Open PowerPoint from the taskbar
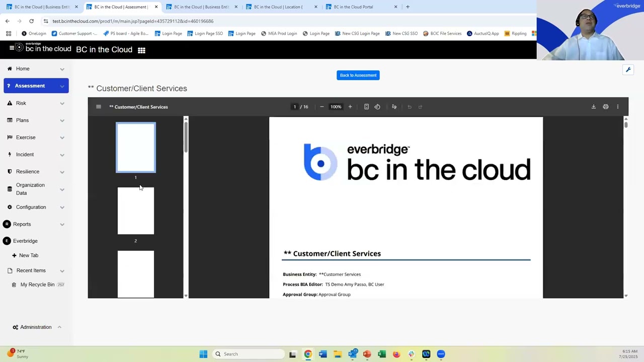 tap(367, 354)
